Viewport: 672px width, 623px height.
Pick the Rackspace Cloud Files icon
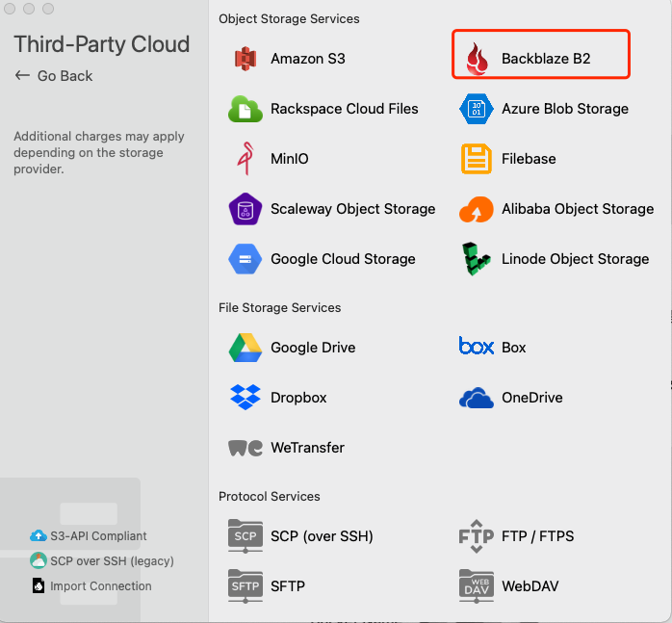tap(246, 109)
